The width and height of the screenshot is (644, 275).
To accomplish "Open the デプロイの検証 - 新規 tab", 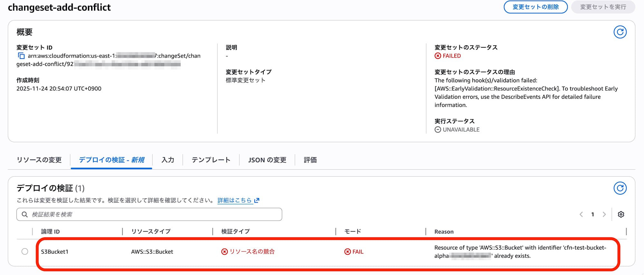I will [111, 160].
